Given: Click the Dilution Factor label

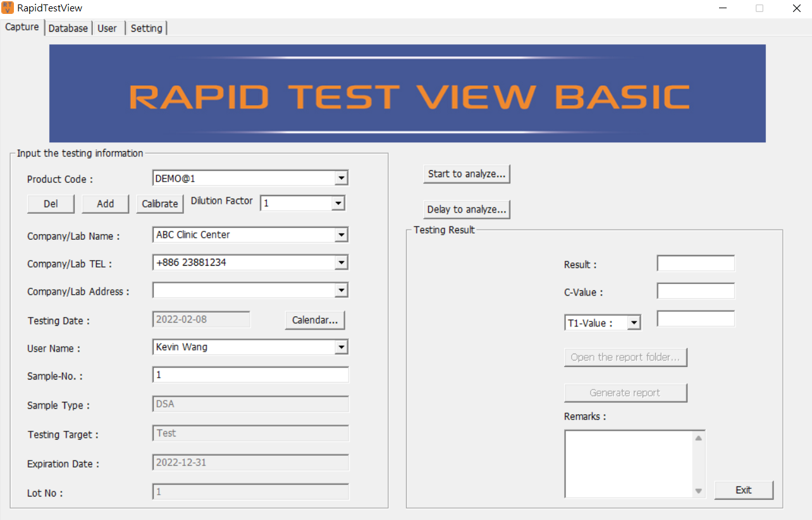Looking at the screenshot, I should pos(222,201).
